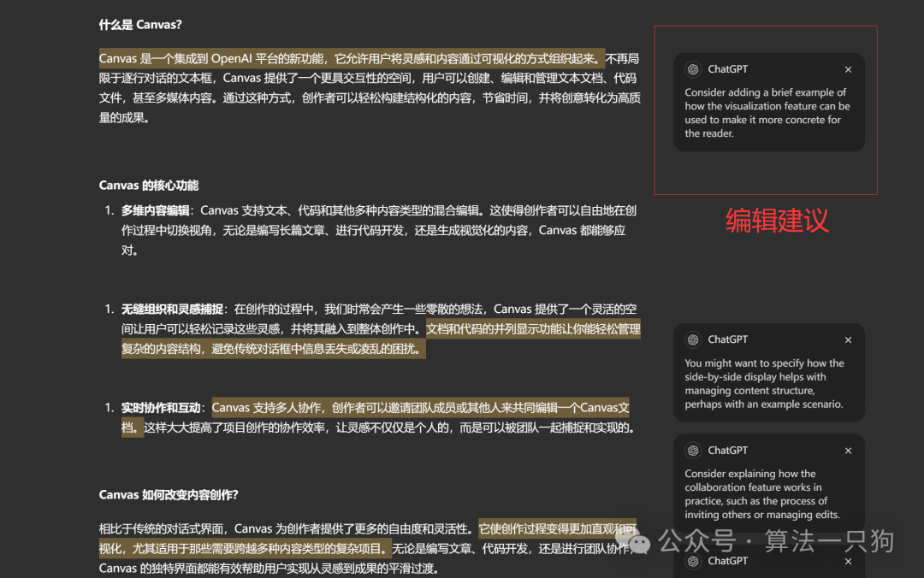Close the bottom partially visible ChatGPT comment
Image resolution: width=924 pixels, height=578 pixels.
(848, 561)
